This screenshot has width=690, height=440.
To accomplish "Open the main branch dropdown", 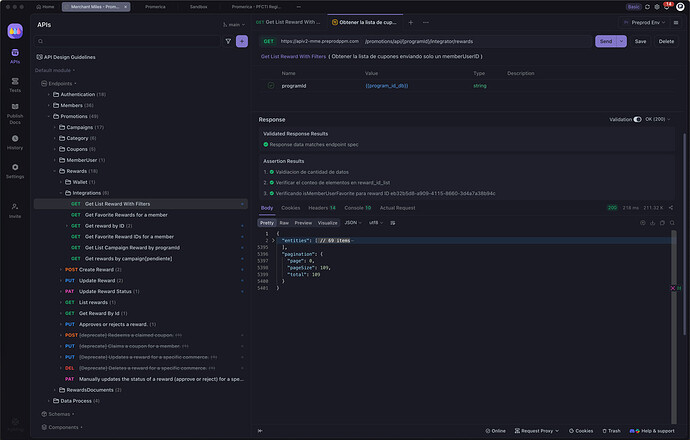I will pos(234,23).
